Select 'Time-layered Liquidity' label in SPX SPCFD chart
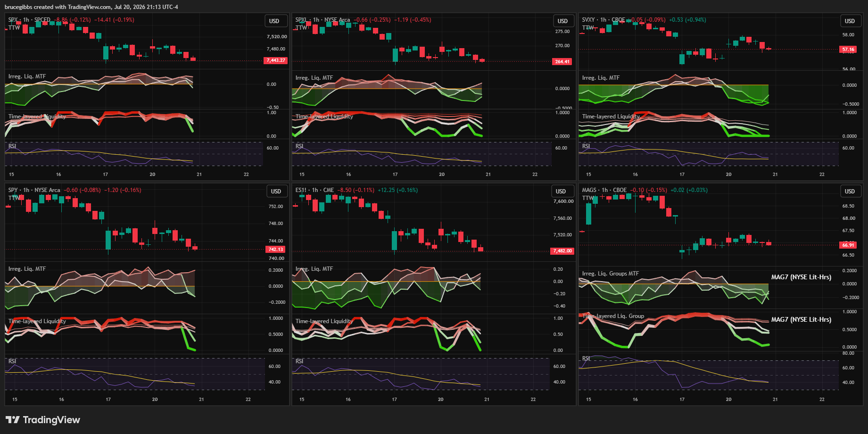The width and height of the screenshot is (868, 434). pyautogui.click(x=37, y=117)
